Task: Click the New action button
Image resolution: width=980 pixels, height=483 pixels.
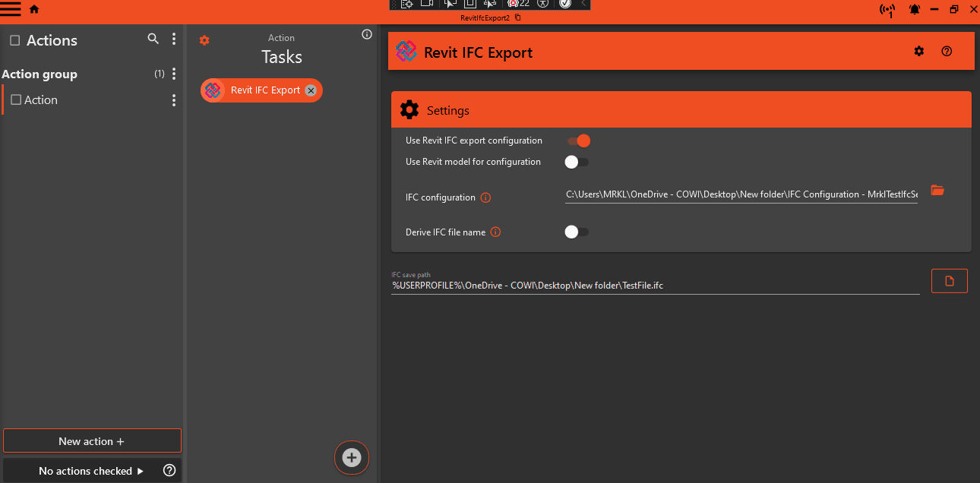Action: click(x=92, y=440)
